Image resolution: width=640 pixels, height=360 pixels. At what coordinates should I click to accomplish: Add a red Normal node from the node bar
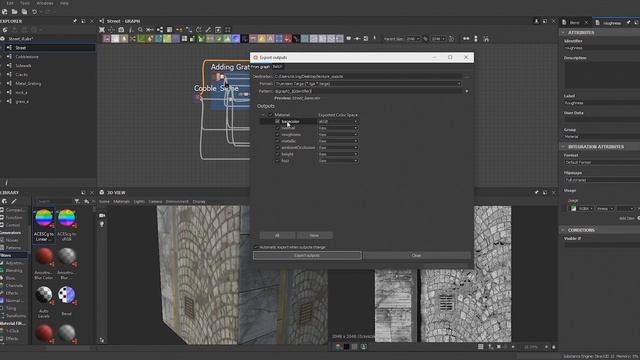coord(288,39)
